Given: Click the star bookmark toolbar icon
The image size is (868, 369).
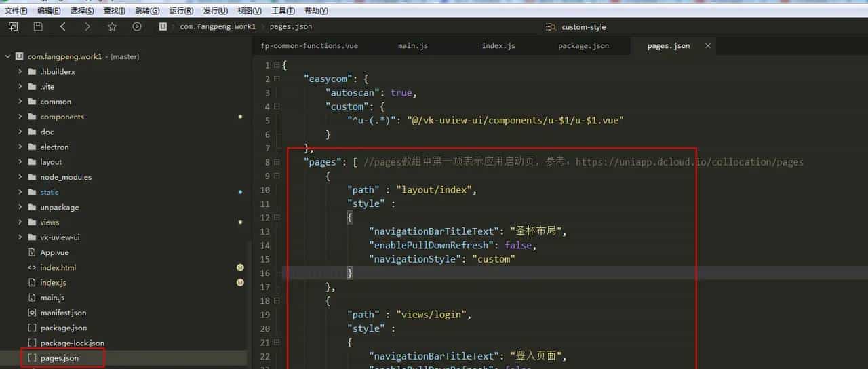Looking at the screenshot, I should tap(112, 26).
